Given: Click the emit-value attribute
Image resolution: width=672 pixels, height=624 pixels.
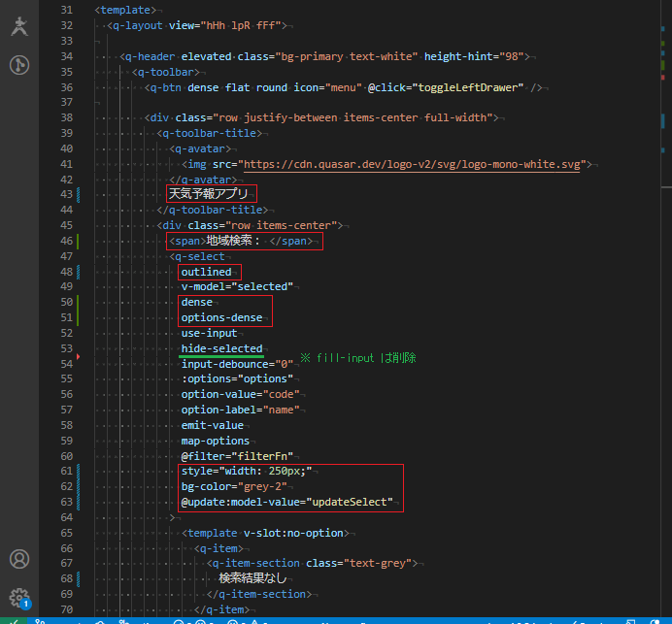Looking at the screenshot, I should [212, 425].
